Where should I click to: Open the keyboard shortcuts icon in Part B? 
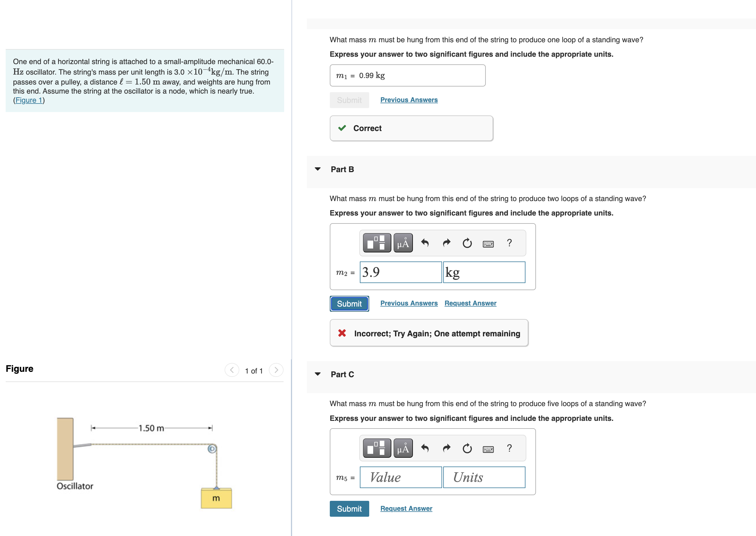[488, 244]
